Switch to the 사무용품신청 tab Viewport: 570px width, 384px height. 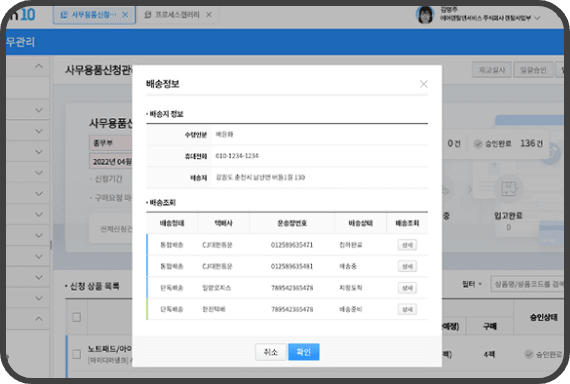point(94,15)
